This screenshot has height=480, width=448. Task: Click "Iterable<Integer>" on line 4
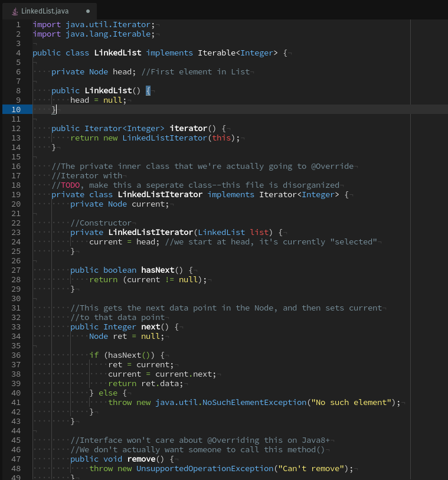coord(238,53)
